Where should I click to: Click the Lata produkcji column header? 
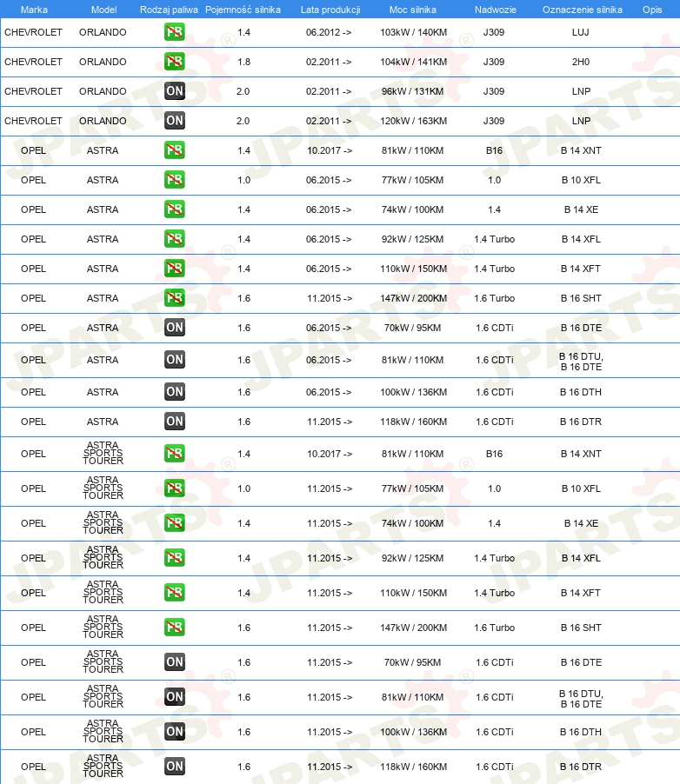tap(330, 10)
